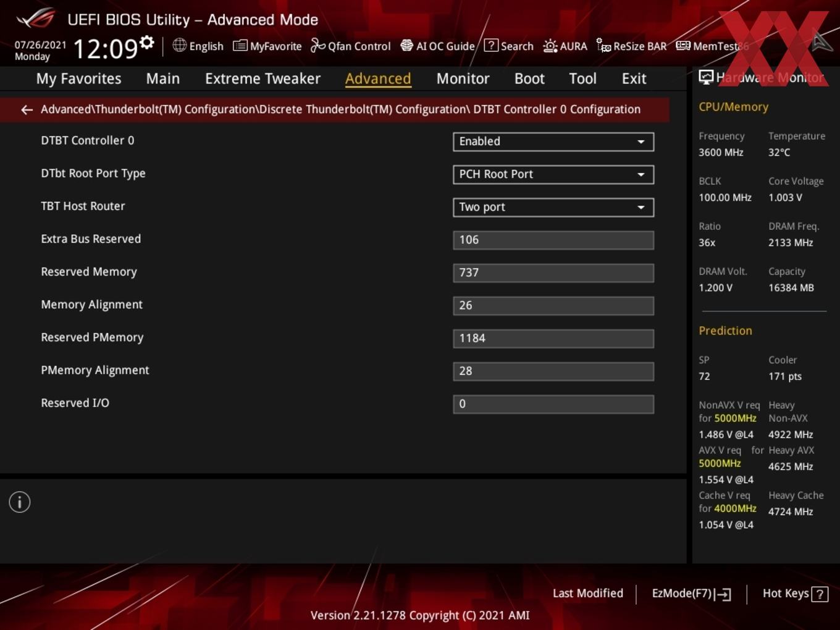Open ReSize BAR settings
This screenshot has height=630, width=840.
(631, 46)
